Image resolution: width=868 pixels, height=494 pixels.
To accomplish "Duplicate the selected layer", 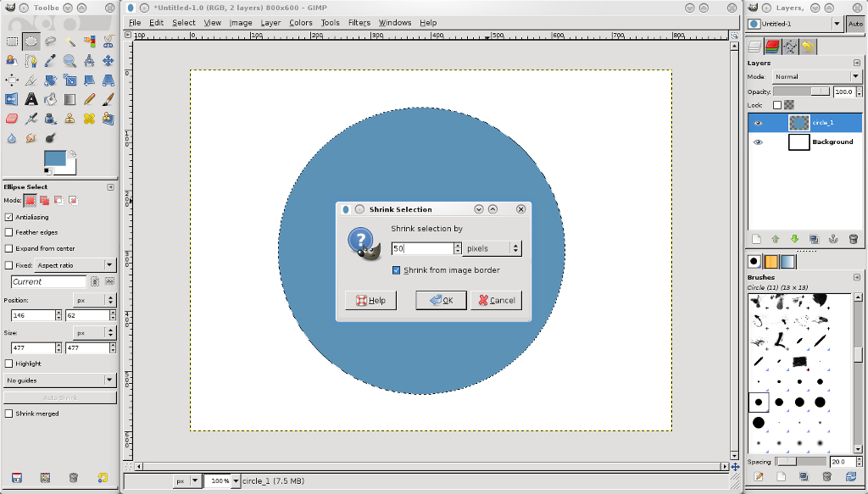I will pos(814,239).
